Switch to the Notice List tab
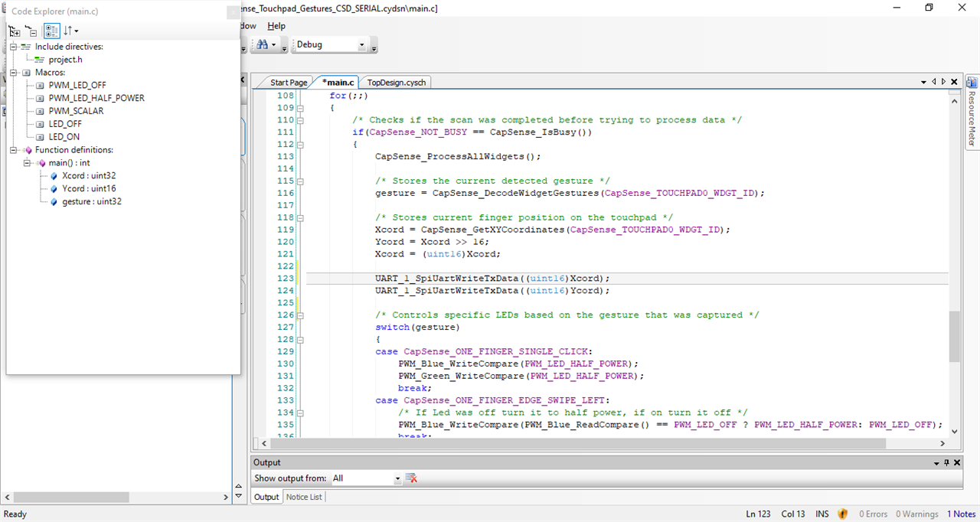Screen dimensions: 980x522 (305, 497)
